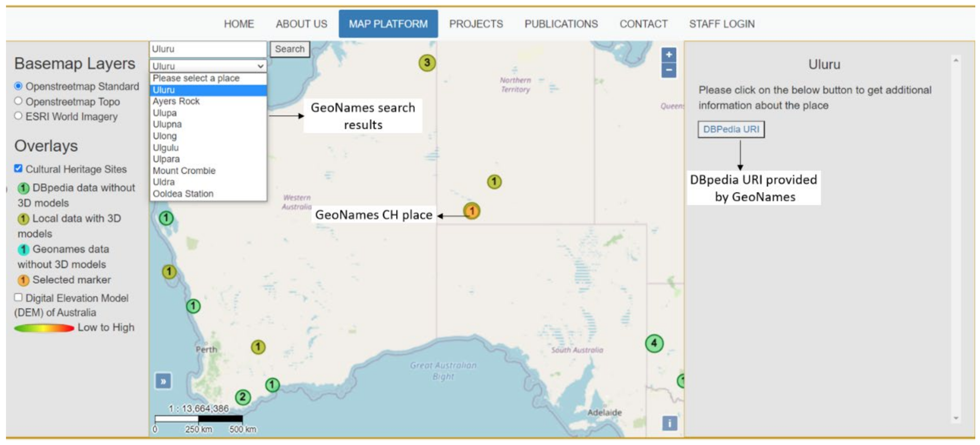The height and width of the screenshot is (445, 980).
Task: Choose Ulgulu from the results list
Action: 208,148
